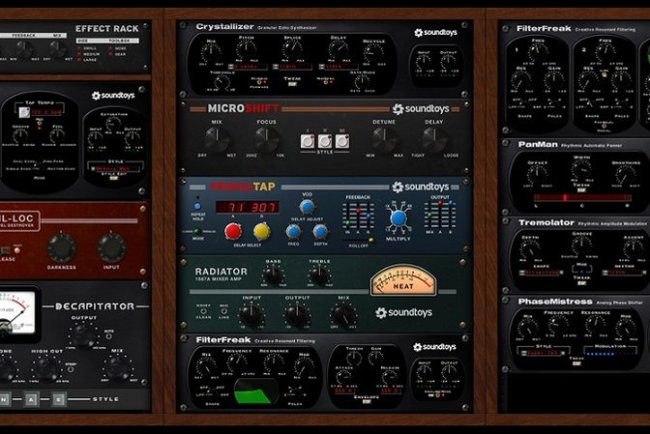
Task: Click the Radiator Treble knob
Action: pos(319,275)
